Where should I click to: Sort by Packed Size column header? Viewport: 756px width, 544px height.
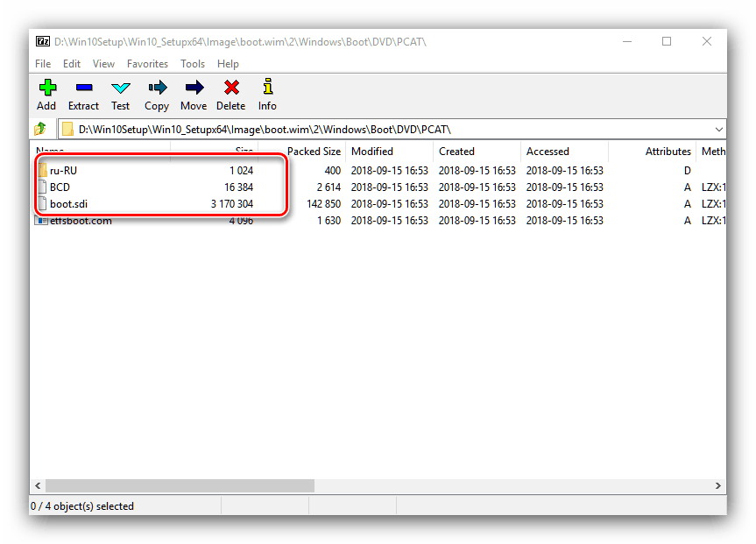tap(304, 152)
